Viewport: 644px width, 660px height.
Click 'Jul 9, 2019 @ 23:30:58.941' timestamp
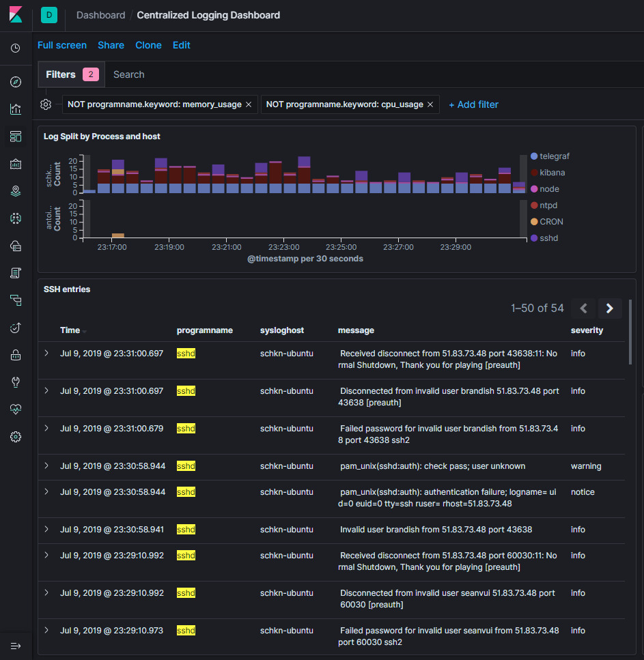pos(112,530)
